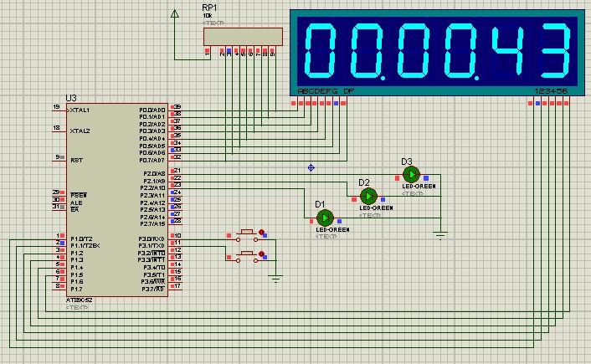Click the blue origin marker above D1
The image size is (591, 364).
click(x=311, y=167)
